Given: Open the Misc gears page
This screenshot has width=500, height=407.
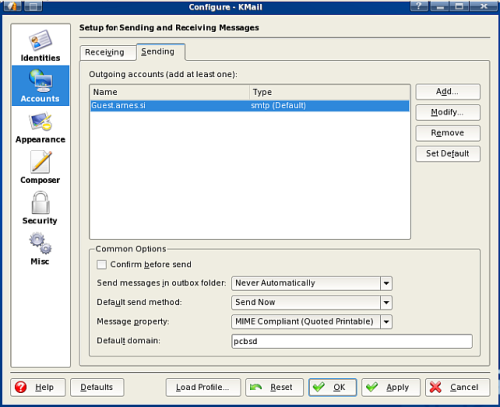Looking at the screenshot, I should tap(40, 249).
